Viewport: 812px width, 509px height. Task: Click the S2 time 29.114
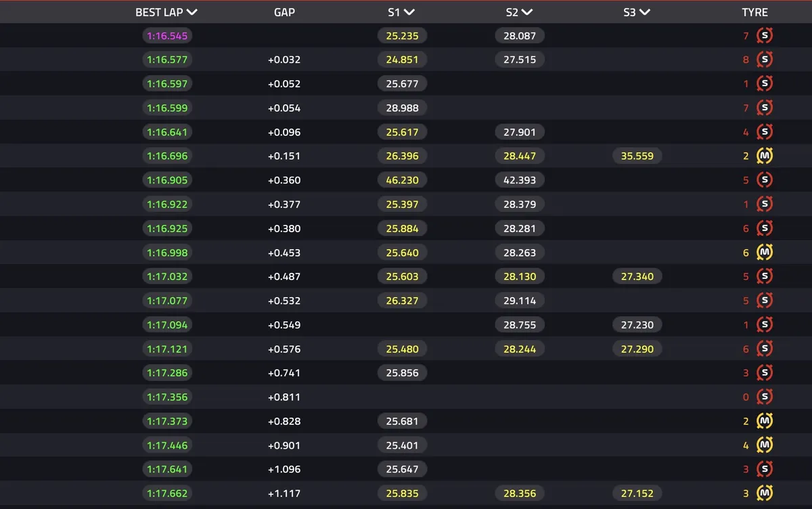[x=520, y=301]
